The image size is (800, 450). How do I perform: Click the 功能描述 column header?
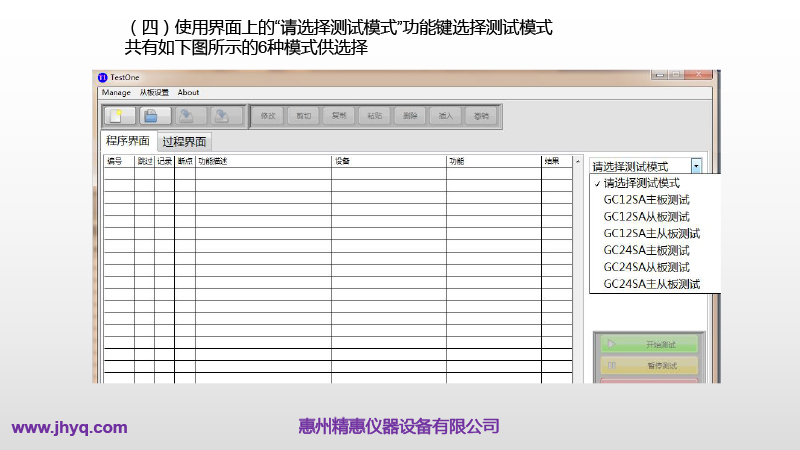pyautogui.click(x=263, y=161)
